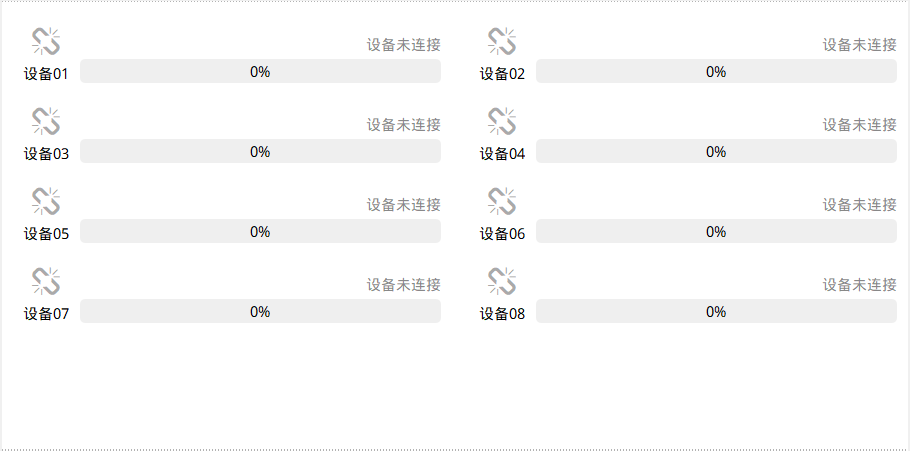The height and width of the screenshot is (451, 910).
Task: Click the broken link icon for 设备02
Action: pyautogui.click(x=502, y=41)
